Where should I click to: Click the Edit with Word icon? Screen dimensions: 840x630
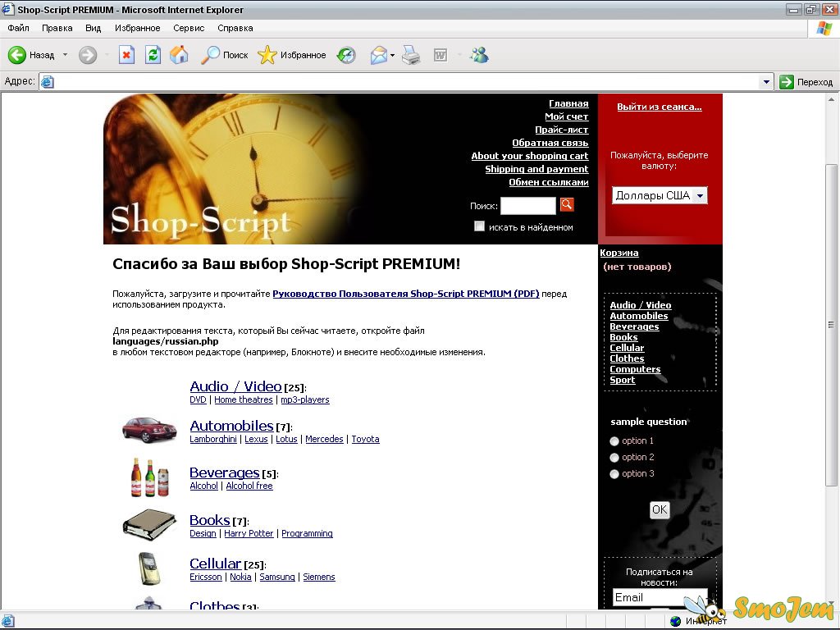pyautogui.click(x=441, y=55)
